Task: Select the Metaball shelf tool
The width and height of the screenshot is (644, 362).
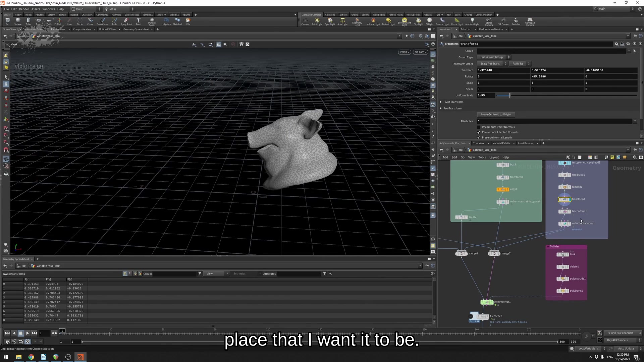Action: [177, 21]
